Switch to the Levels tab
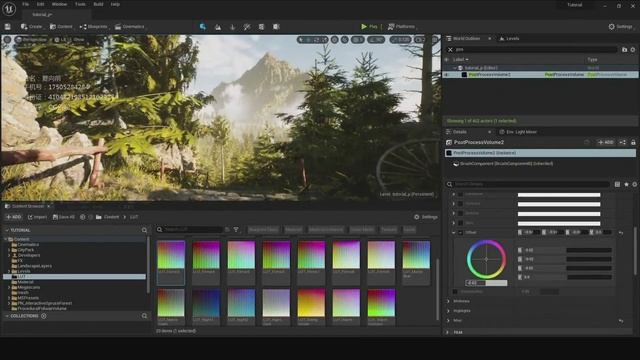 click(x=509, y=38)
